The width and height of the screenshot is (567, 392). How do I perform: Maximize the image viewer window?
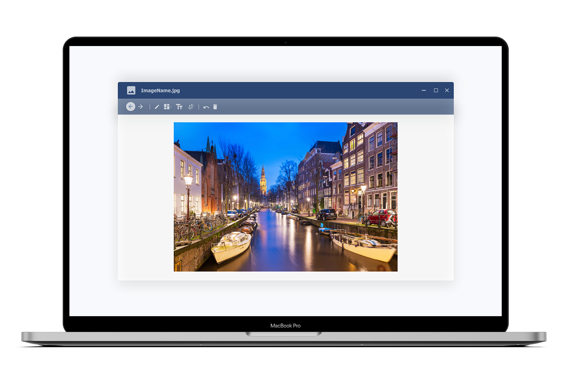pyautogui.click(x=436, y=90)
